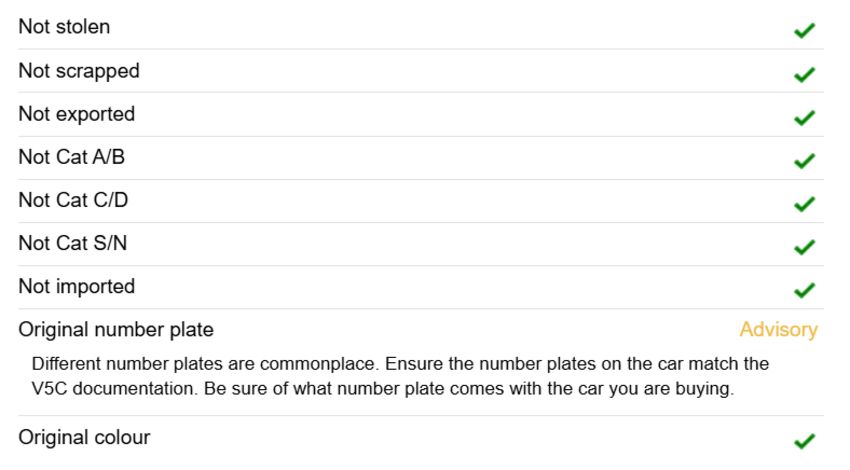
Task: Select the Original colour label text
Action: 84,437
